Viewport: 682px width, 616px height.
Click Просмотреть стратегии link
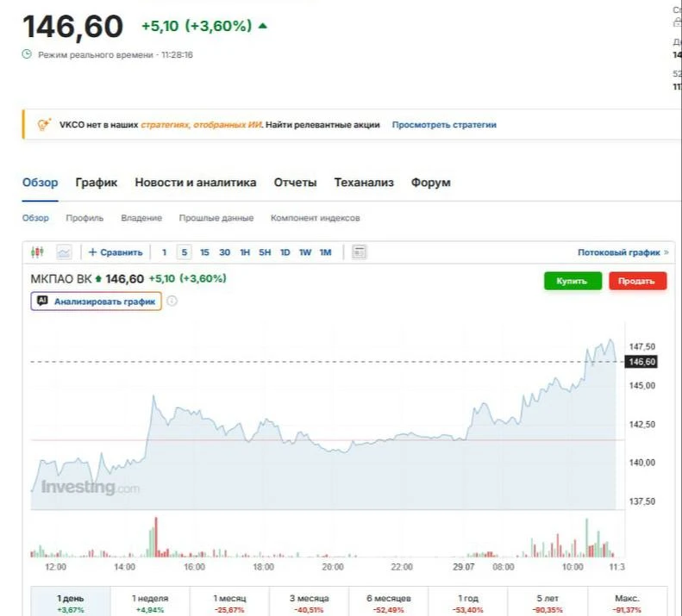tap(444, 125)
